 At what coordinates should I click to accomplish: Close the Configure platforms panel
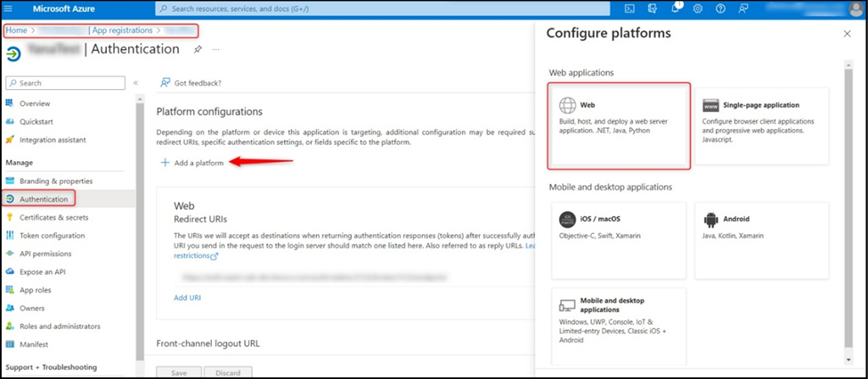[x=846, y=34]
